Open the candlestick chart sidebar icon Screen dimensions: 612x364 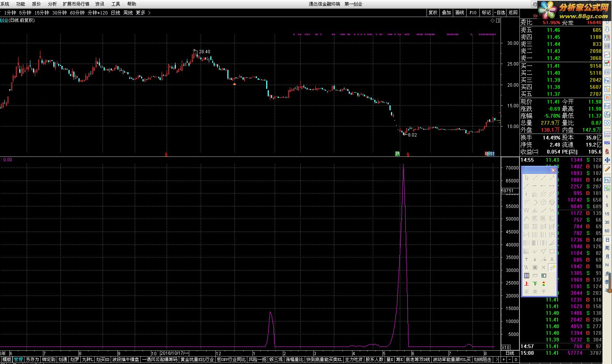click(607, 63)
